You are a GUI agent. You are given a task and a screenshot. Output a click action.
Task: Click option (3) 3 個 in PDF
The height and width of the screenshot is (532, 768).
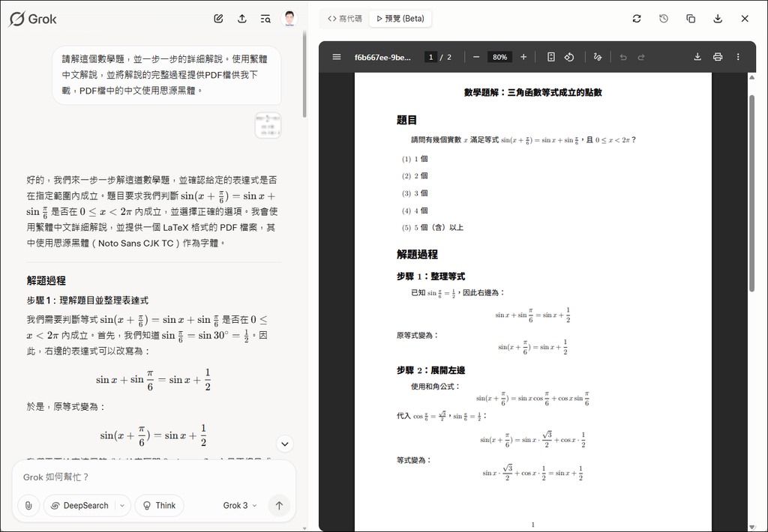415,193
